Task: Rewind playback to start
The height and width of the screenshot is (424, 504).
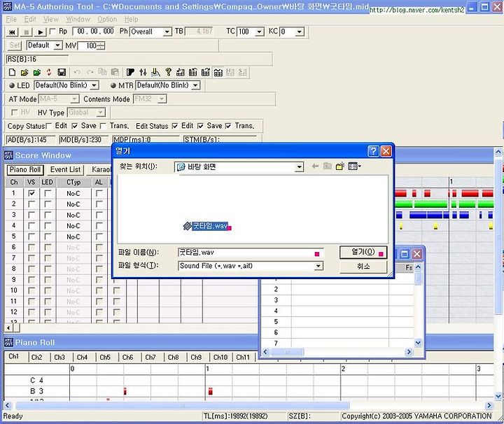Action: (x=12, y=32)
